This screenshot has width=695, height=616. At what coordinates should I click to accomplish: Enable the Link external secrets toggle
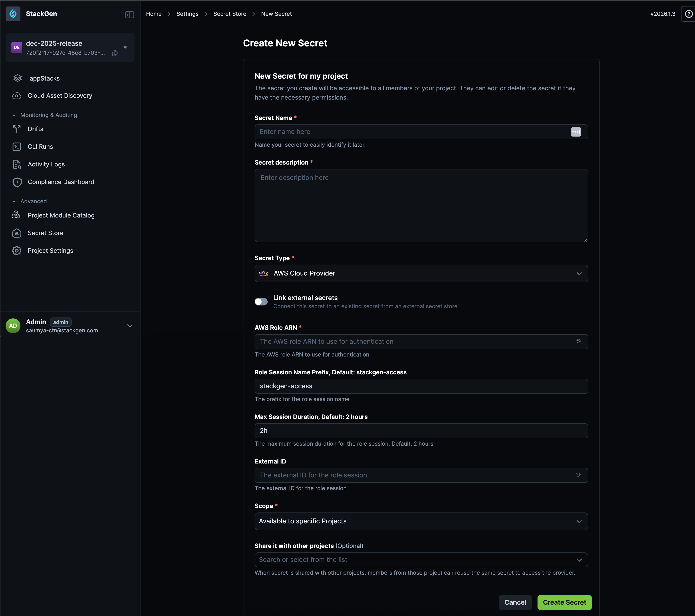pos(261,302)
